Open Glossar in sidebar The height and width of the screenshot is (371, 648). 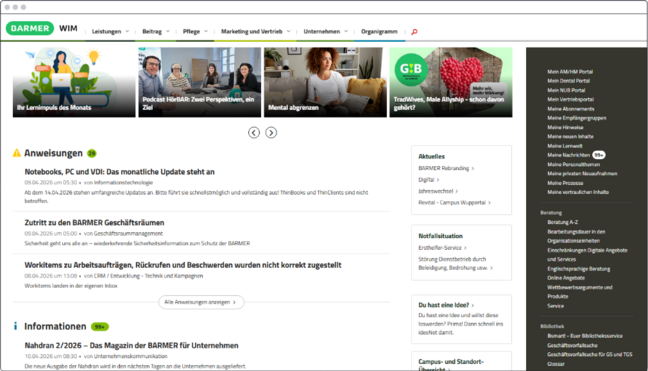[x=556, y=364]
